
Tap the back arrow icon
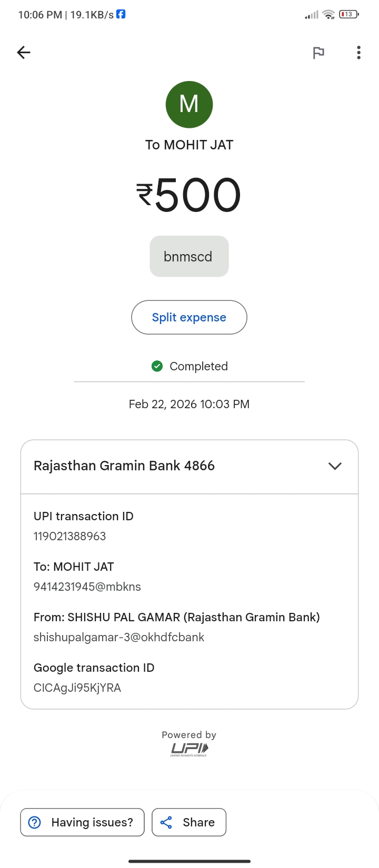point(24,52)
